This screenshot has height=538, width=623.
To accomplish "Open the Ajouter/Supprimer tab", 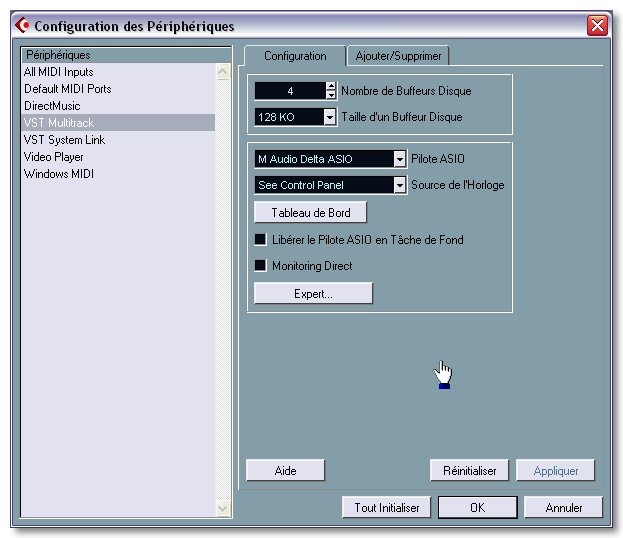I will pos(398,56).
